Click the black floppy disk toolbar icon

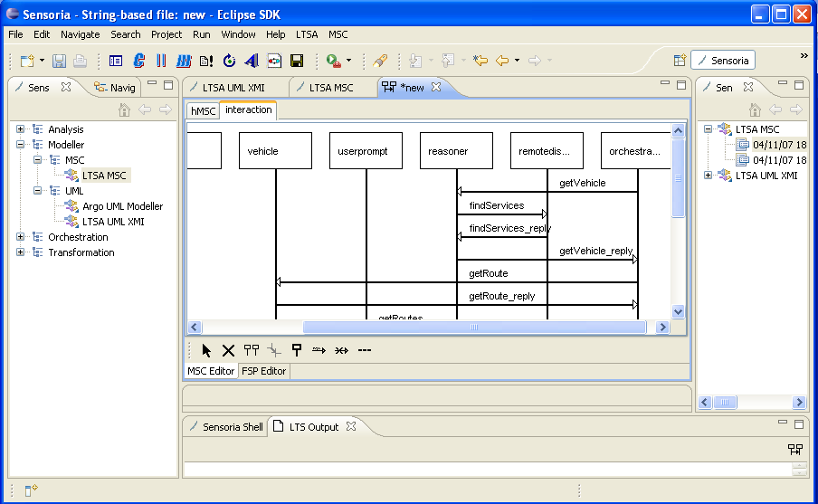coord(296,61)
